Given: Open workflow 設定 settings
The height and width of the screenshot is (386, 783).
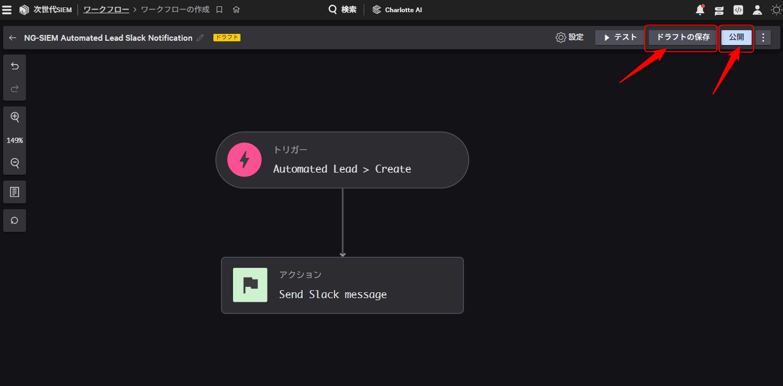Looking at the screenshot, I should coord(570,37).
